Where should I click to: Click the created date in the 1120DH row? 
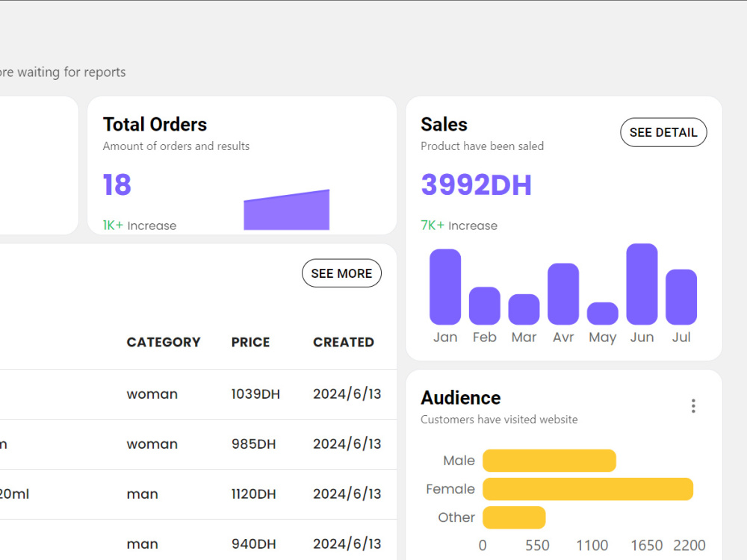click(347, 494)
